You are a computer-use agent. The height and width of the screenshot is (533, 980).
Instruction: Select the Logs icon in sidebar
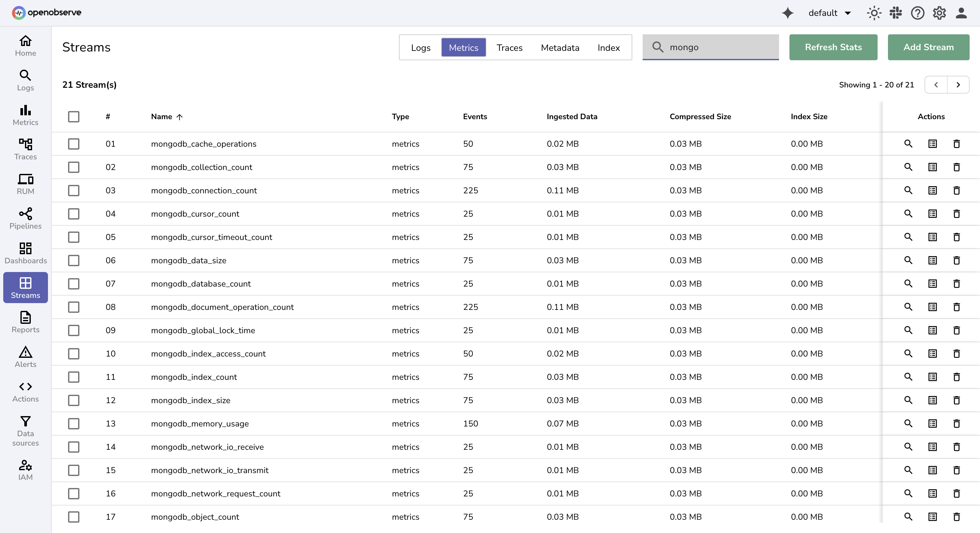tap(25, 80)
